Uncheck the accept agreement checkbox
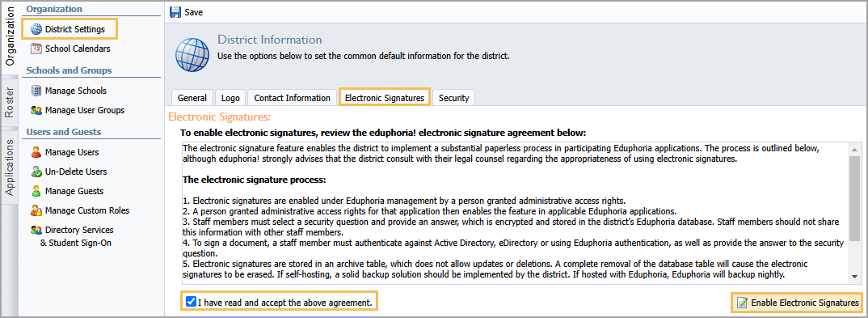Image resolution: width=868 pixels, height=318 pixels. [191, 302]
